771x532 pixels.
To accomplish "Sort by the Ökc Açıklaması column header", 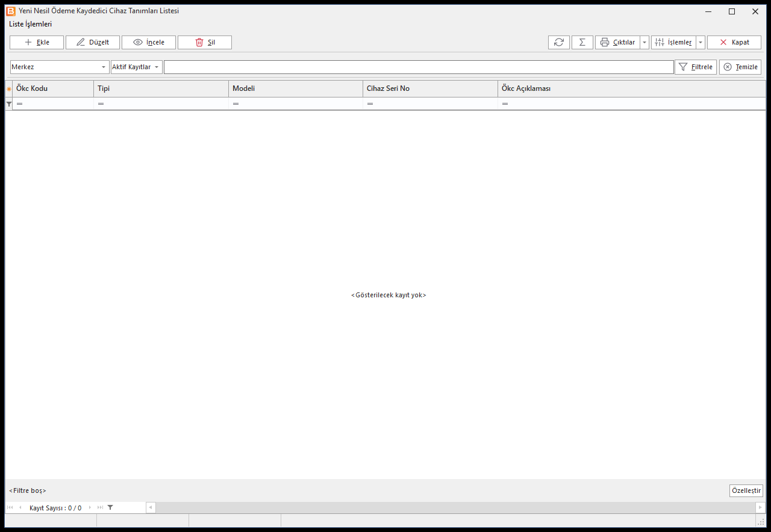I will click(x=632, y=88).
